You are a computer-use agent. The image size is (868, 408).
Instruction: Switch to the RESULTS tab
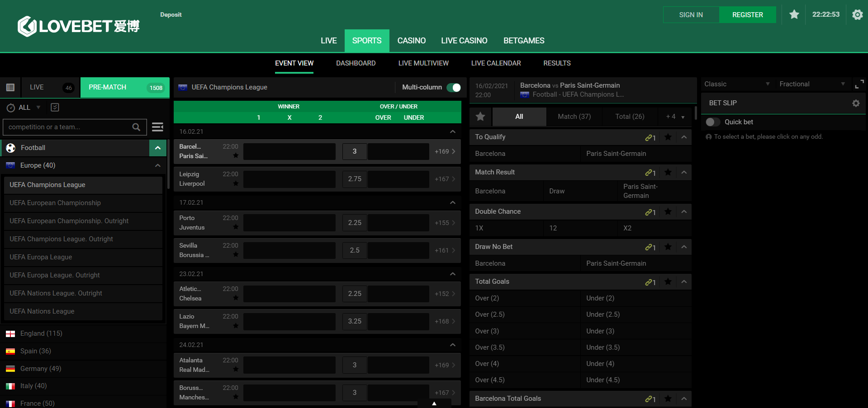pos(557,63)
